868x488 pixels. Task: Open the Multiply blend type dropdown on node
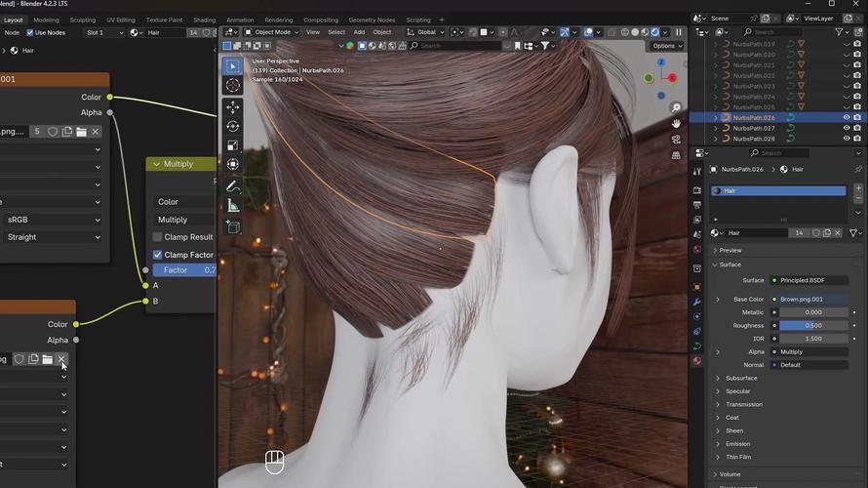coord(184,220)
